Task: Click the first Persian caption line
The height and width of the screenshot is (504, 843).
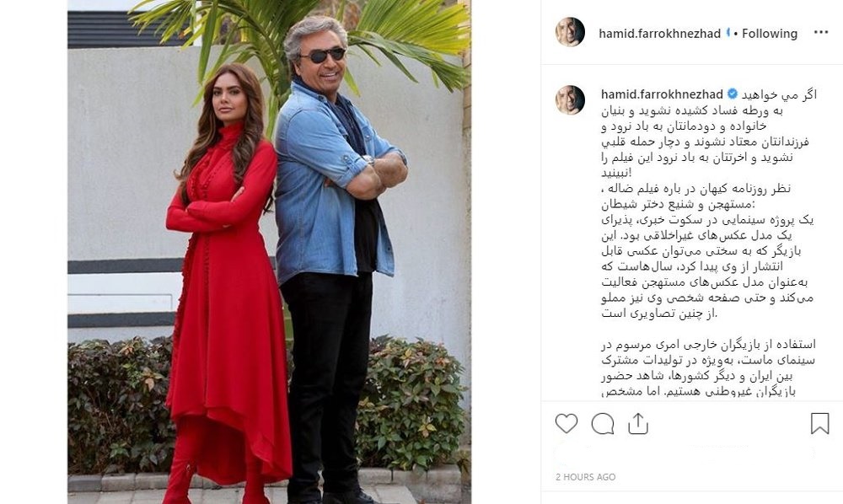Action: pos(779,95)
